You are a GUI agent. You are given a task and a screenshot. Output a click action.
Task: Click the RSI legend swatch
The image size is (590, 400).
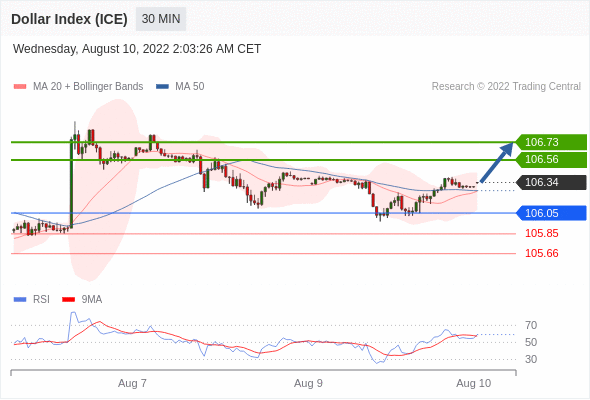(20, 300)
